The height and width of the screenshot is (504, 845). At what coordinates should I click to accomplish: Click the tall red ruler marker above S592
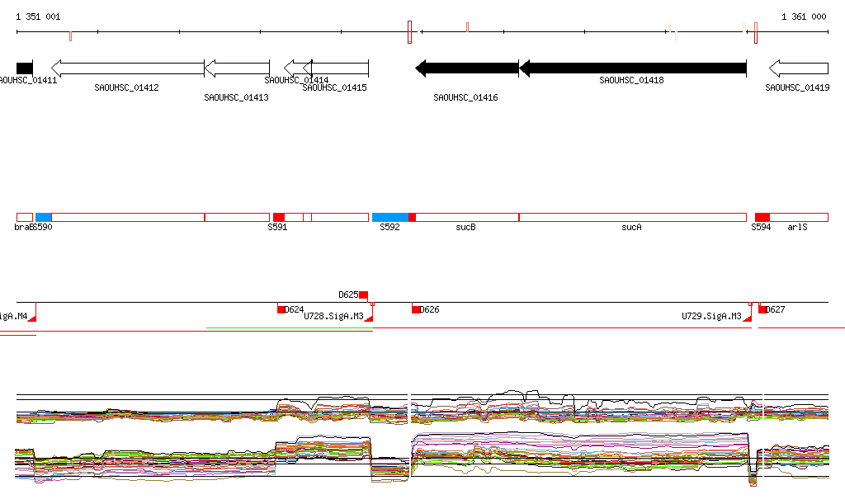coord(409,32)
